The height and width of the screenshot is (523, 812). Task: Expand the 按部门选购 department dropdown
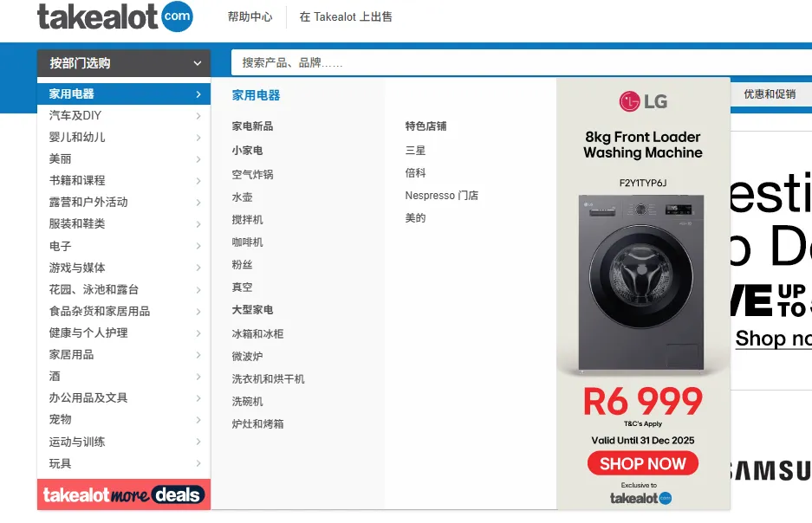tap(124, 63)
